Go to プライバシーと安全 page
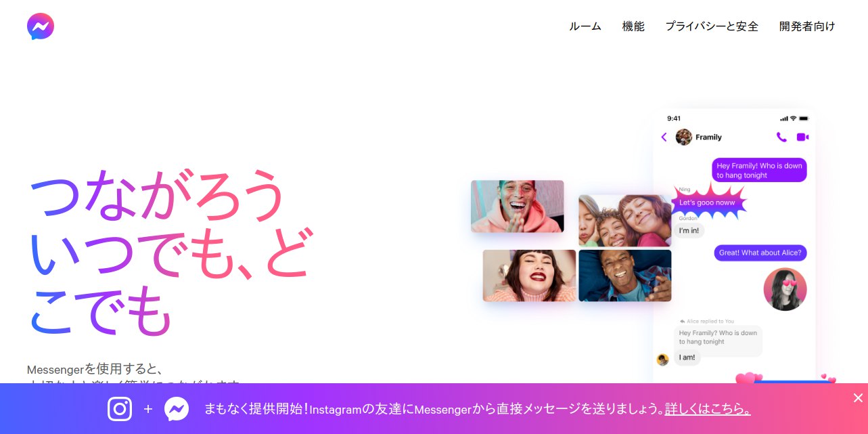The height and width of the screenshot is (434, 868). point(712,26)
